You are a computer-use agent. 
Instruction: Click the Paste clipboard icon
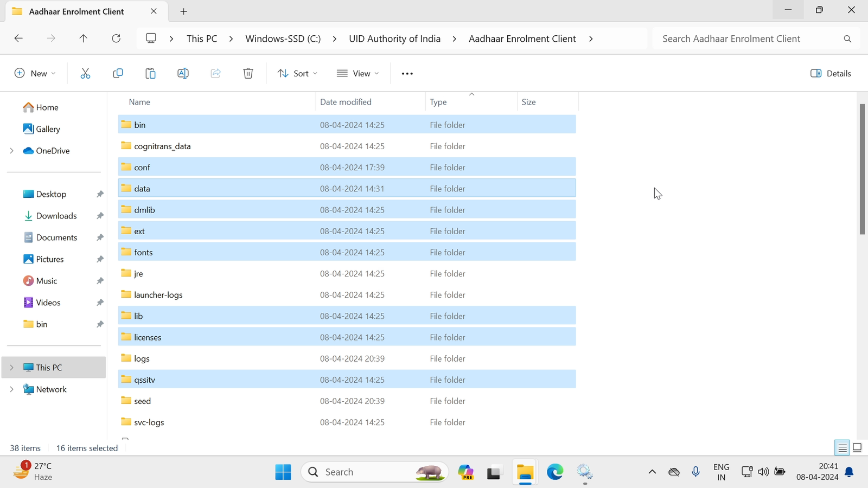click(x=150, y=73)
